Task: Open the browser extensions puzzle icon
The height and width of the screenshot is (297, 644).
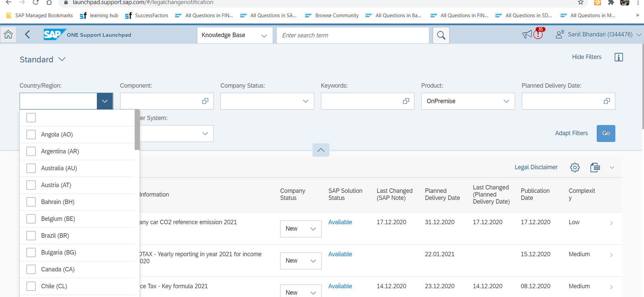Action: tap(611, 2)
